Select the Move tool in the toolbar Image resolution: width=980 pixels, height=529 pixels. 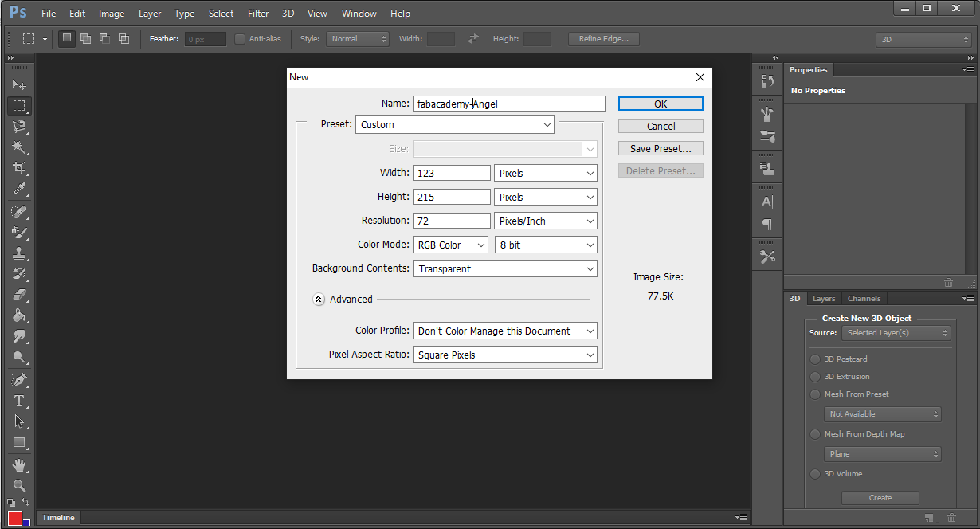point(19,84)
